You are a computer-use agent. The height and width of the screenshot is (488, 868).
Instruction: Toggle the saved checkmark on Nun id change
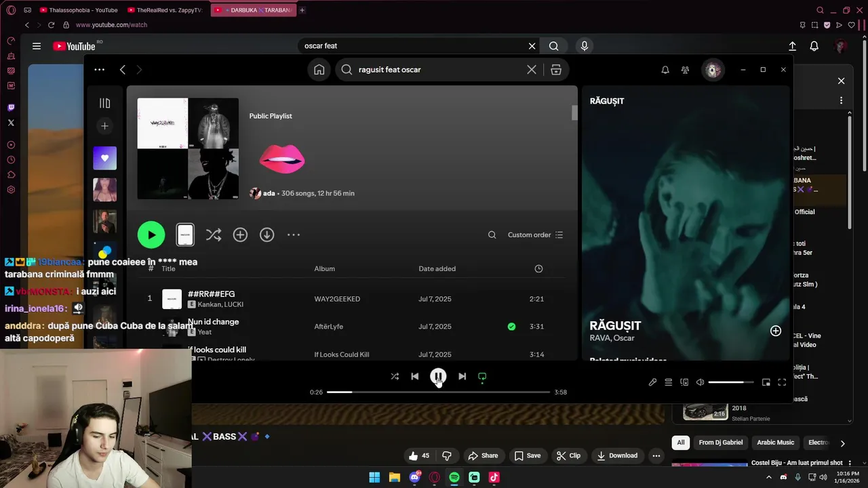click(x=511, y=327)
